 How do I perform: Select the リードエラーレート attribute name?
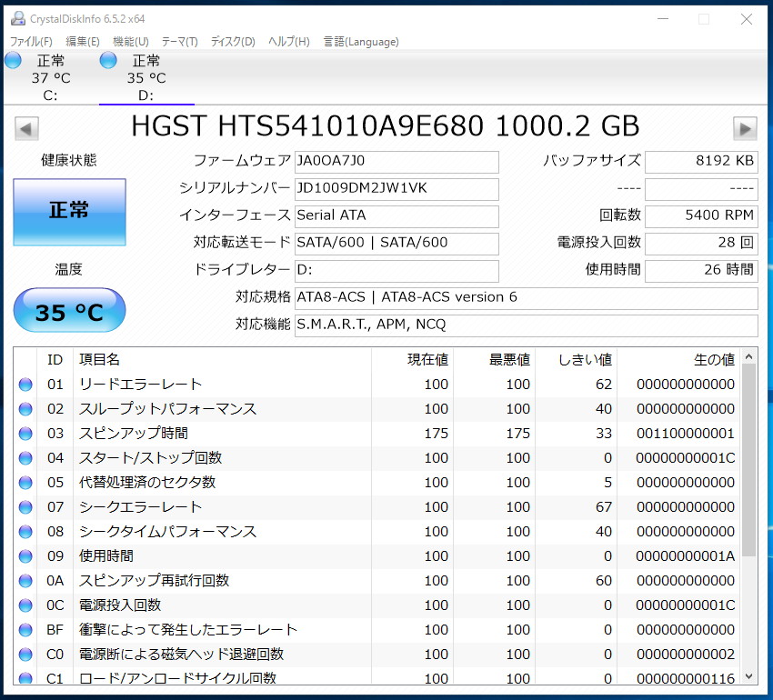pos(140,385)
